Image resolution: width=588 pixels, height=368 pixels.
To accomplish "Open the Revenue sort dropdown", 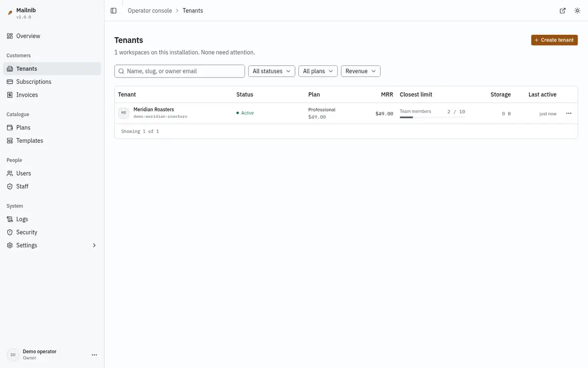I will point(361,71).
